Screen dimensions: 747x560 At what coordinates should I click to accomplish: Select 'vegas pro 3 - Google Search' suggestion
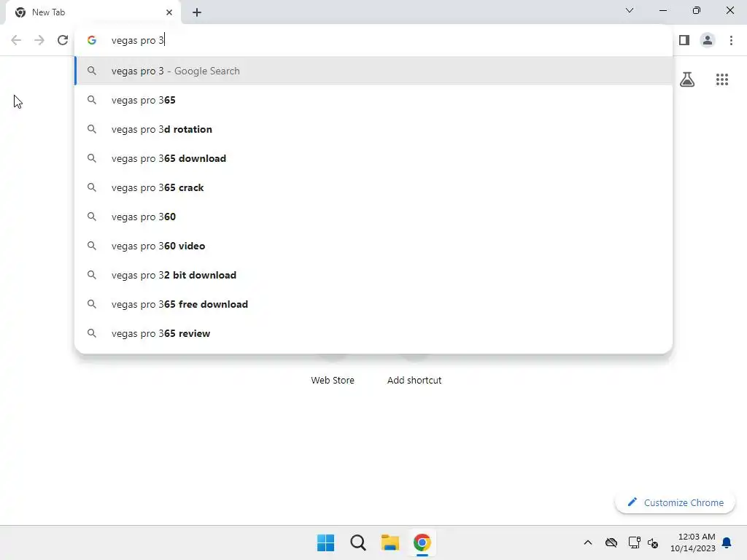(373, 71)
